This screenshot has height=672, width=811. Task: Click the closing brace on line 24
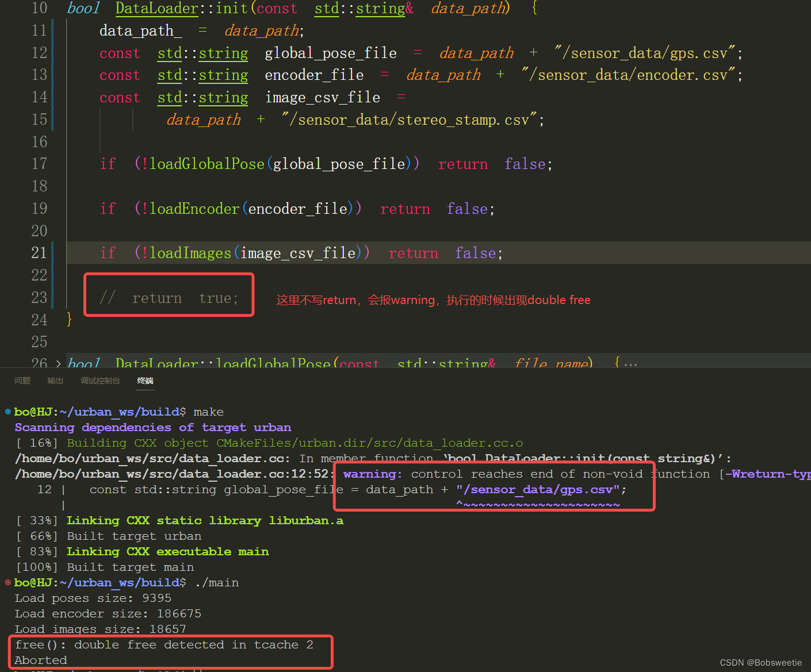(x=69, y=319)
